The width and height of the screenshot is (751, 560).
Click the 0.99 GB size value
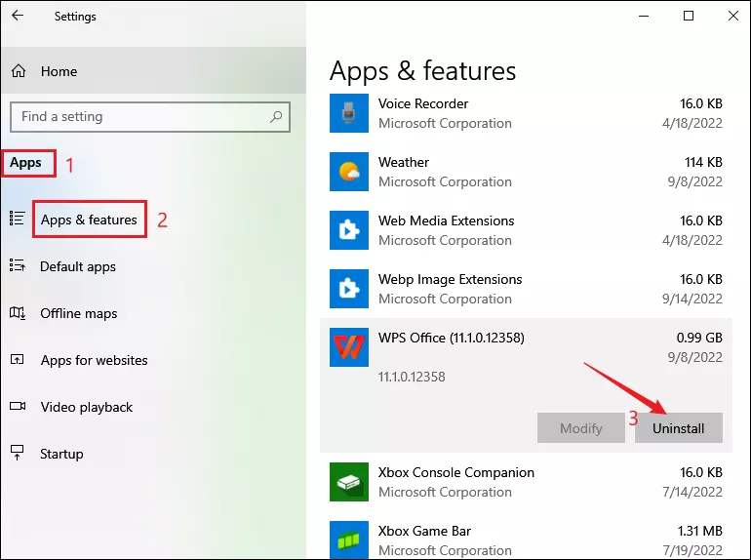point(699,338)
